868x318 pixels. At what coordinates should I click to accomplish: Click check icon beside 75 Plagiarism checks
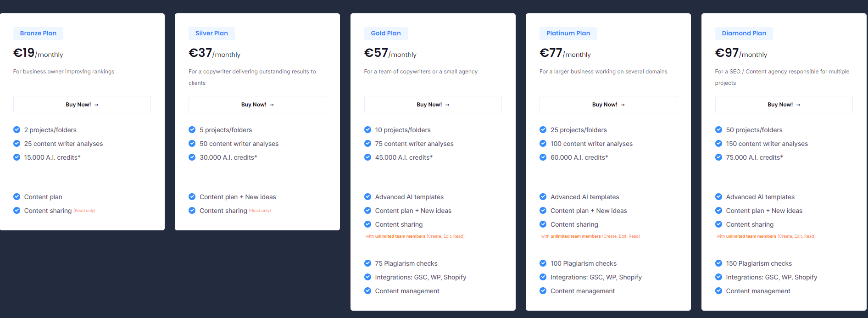click(x=367, y=263)
